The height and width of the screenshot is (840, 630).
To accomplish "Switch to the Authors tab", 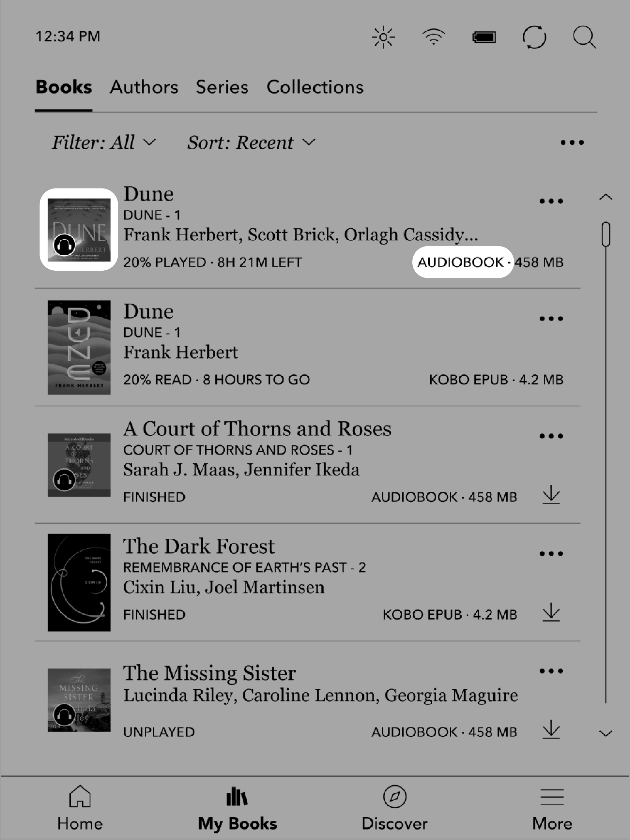I will click(x=144, y=87).
